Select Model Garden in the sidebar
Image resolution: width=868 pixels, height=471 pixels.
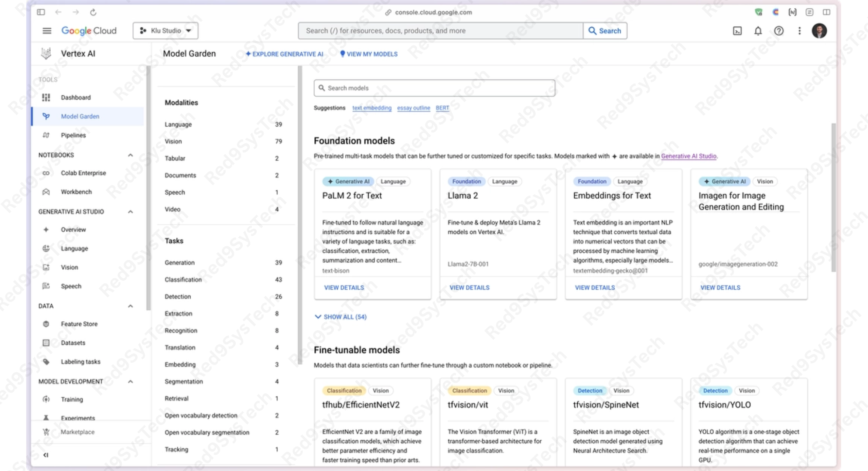coord(88,116)
